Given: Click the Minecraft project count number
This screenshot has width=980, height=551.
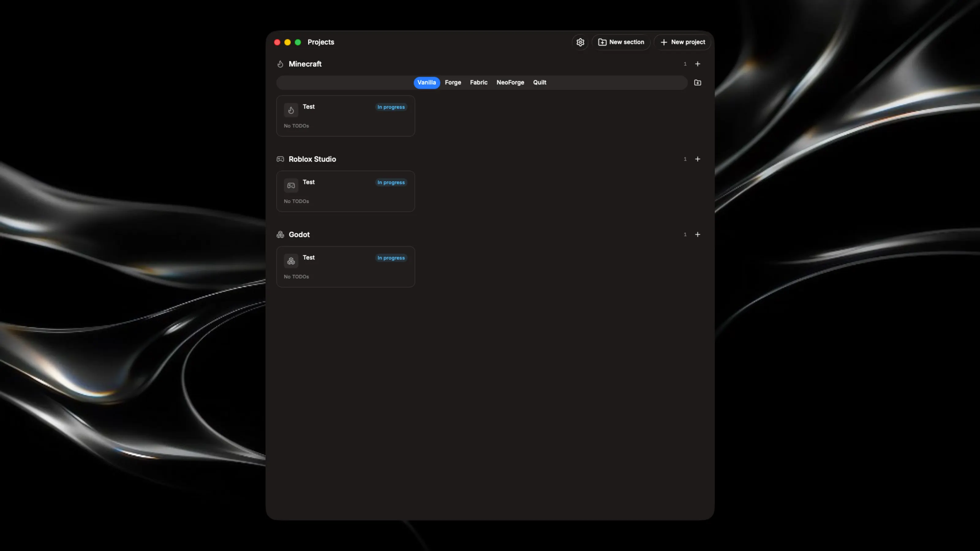Looking at the screenshot, I should click(x=685, y=64).
